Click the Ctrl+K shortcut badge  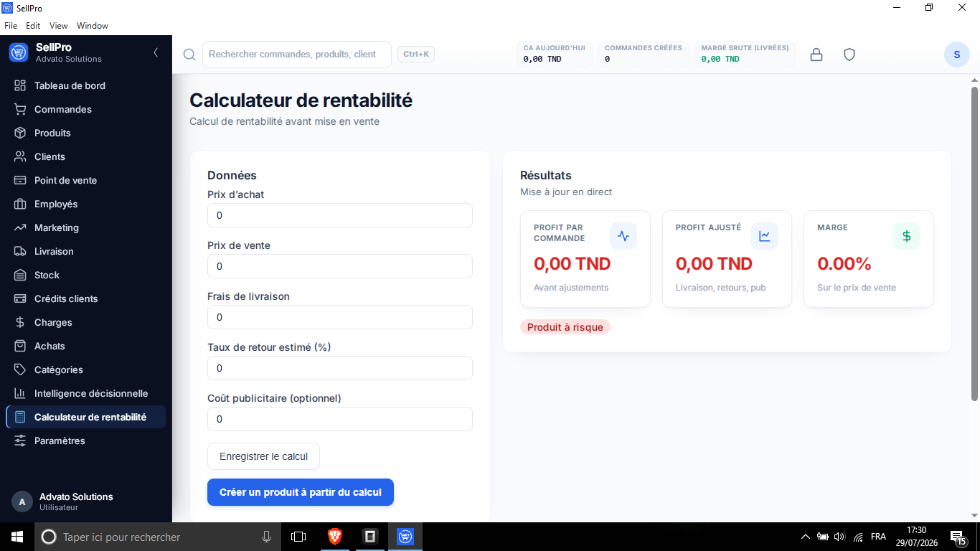[416, 54]
